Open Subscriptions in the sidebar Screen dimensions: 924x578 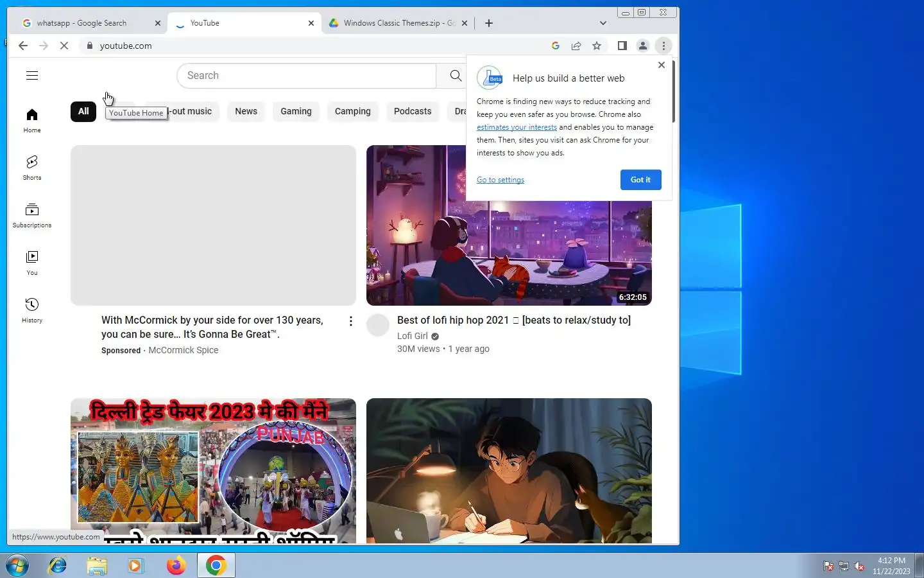coord(32,215)
